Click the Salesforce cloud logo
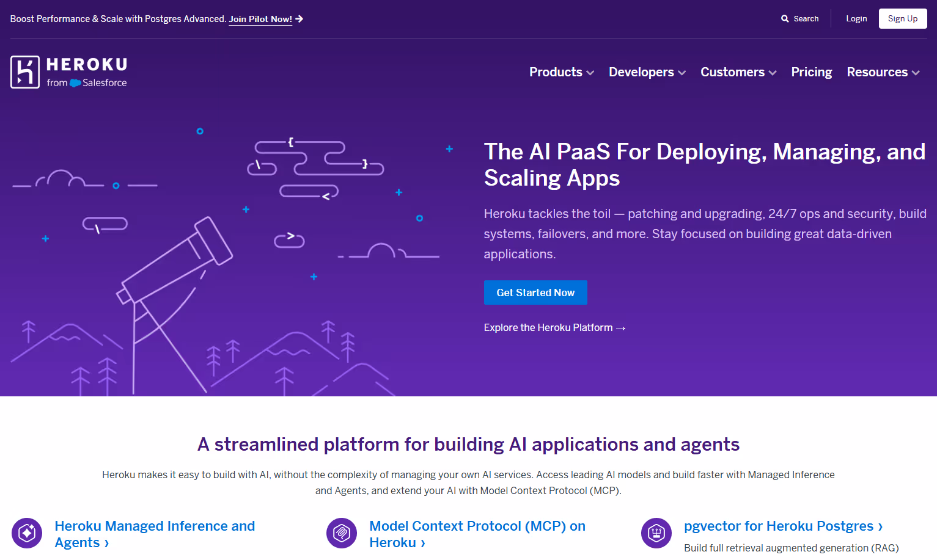937x560 pixels. tap(75, 83)
